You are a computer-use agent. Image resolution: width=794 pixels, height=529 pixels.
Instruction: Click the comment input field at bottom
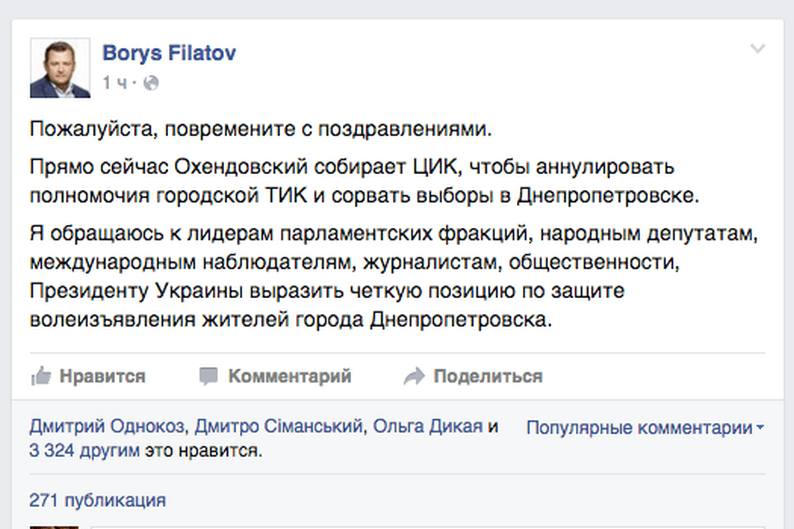(427, 527)
